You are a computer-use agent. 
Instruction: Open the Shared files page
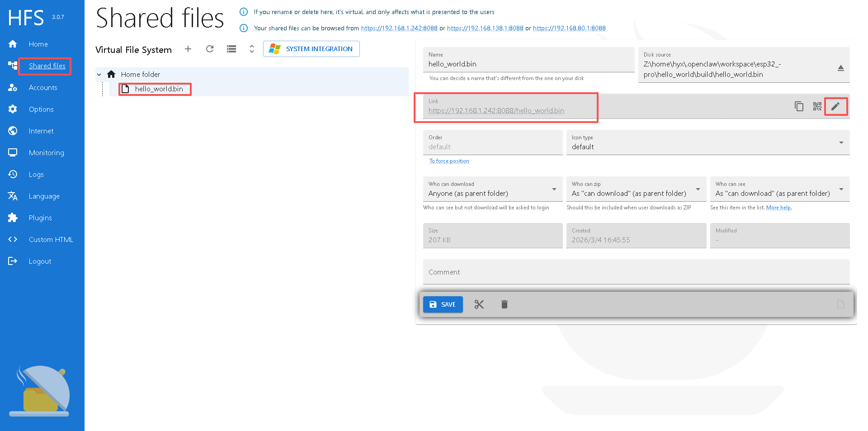pyautogui.click(x=47, y=66)
